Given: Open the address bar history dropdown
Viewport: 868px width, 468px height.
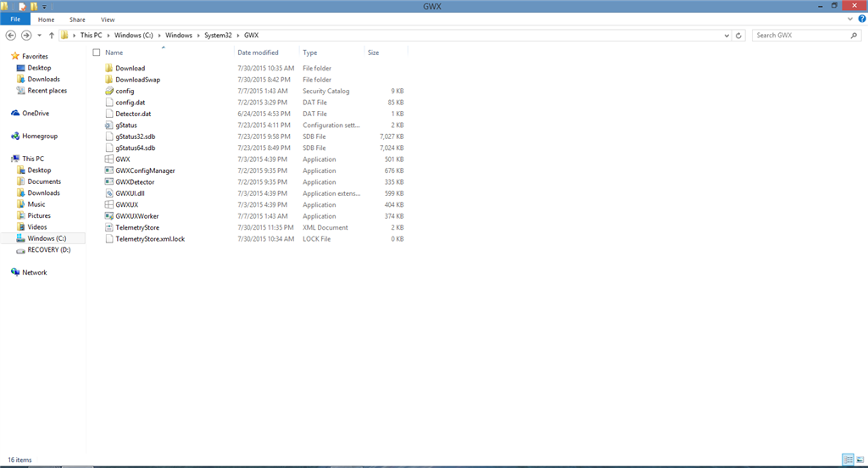Looking at the screenshot, I should pos(726,36).
